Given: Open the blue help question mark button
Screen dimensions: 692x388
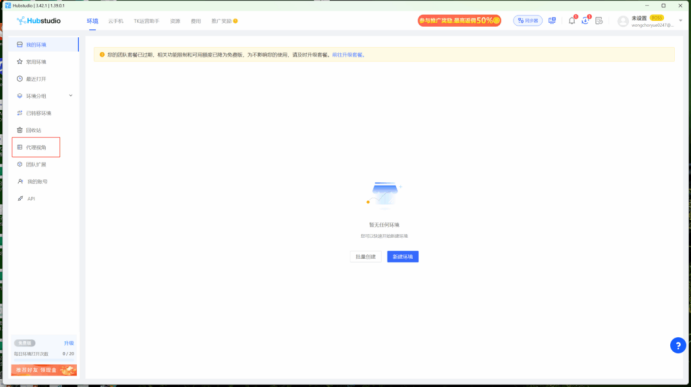Looking at the screenshot, I should pos(678,345).
